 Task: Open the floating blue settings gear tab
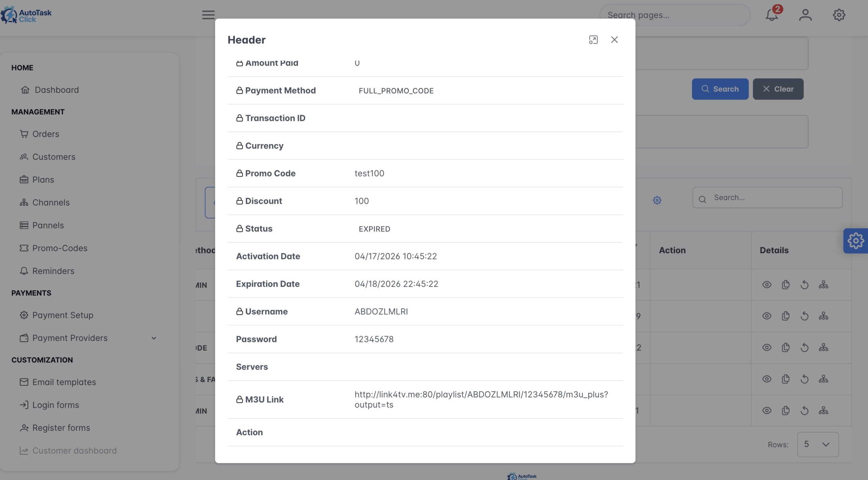[x=855, y=241]
